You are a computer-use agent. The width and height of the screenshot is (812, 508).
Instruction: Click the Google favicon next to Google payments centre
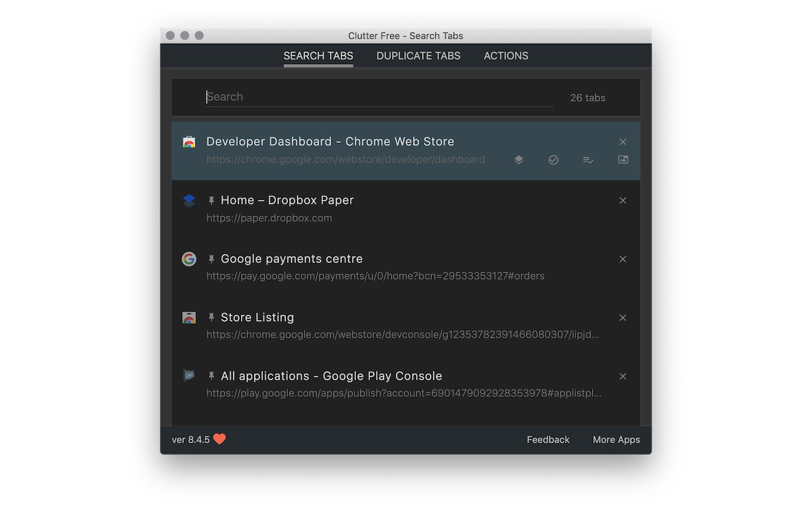click(x=188, y=259)
